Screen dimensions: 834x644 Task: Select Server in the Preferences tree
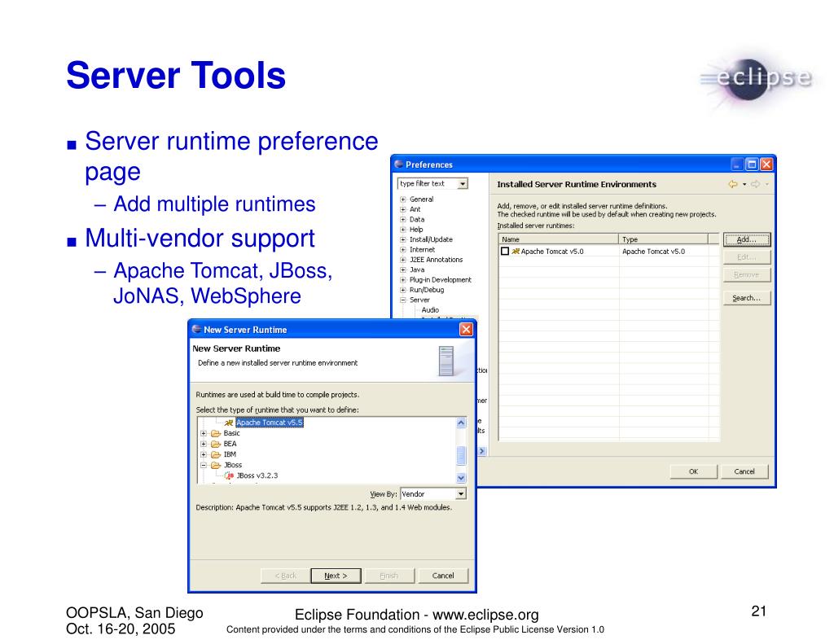(x=419, y=300)
